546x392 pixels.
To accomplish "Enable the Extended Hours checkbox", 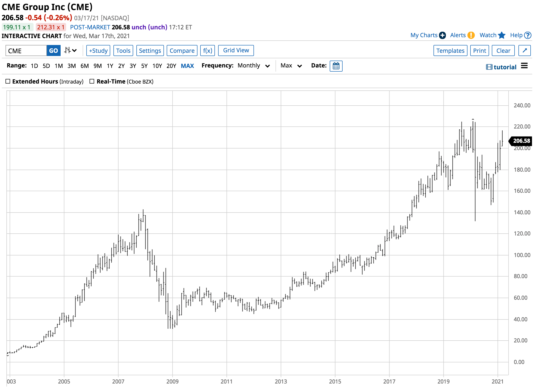I will coord(8,81).
